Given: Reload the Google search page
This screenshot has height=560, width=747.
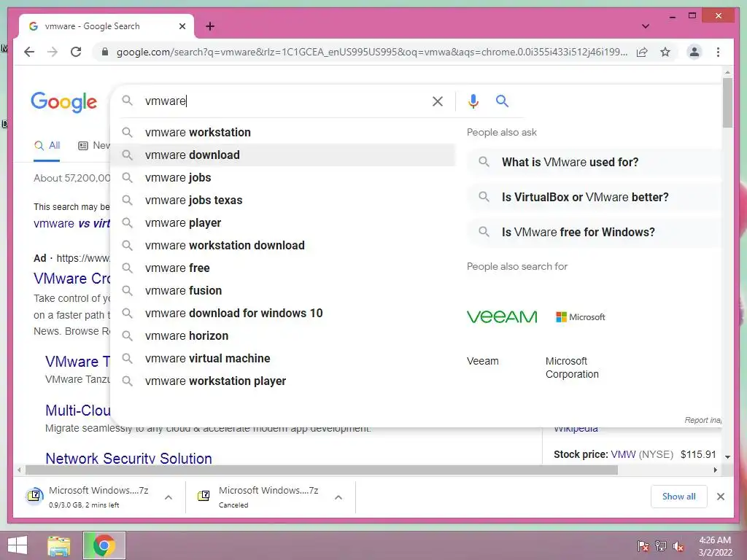Looking at the screenshot, I should pyautogui.click(x=76, y=52).
